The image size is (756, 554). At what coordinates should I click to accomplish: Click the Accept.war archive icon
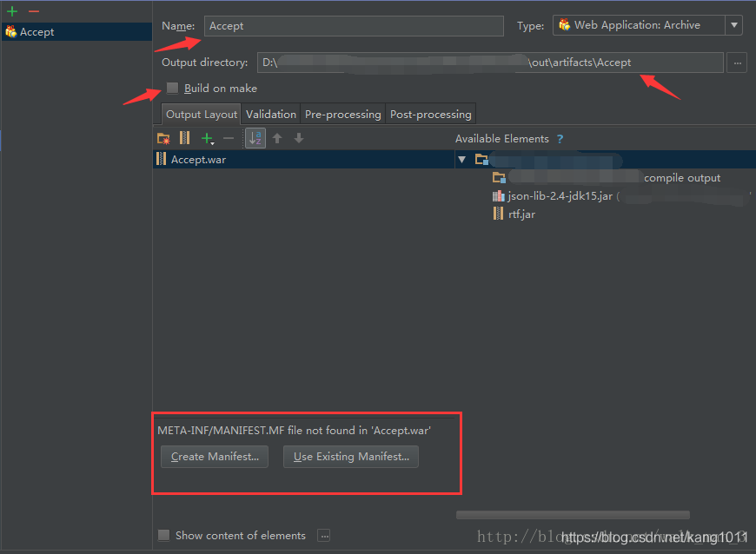tap(162, 159)
